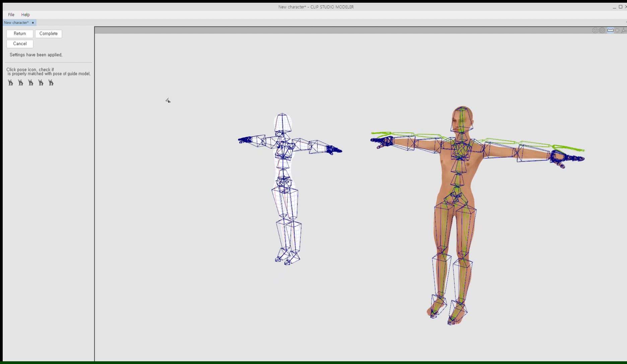Select the shaded sphere rendering icon
This screenshot has width=627, height=364.
tap(602, 30)
